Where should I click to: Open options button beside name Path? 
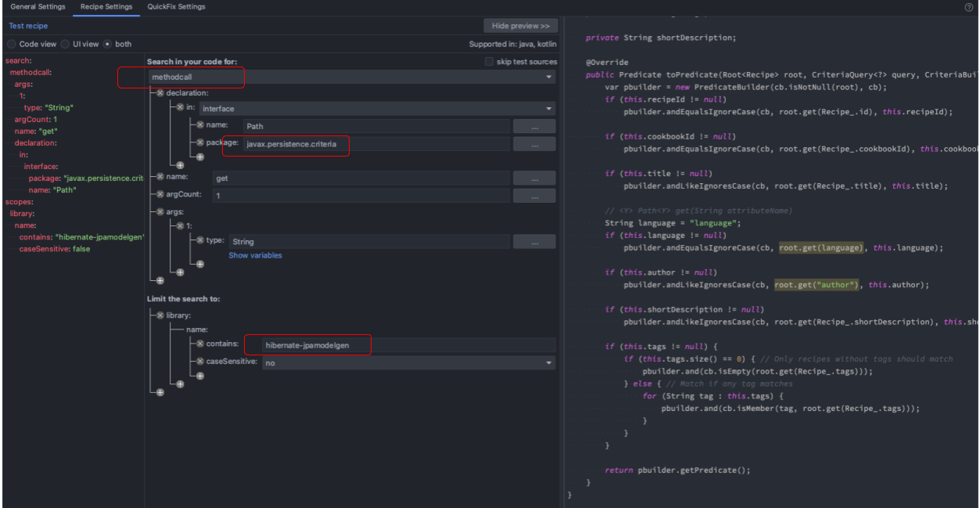pos(534,126)
